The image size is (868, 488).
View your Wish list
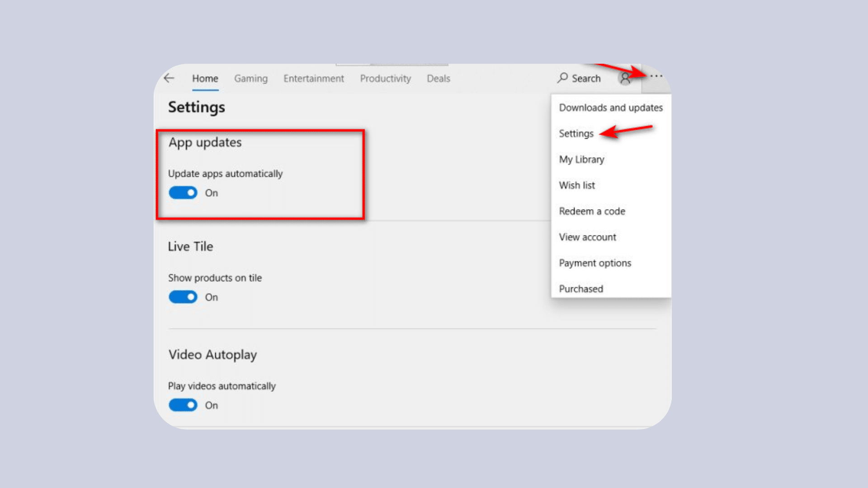click(x=577, y=185)
